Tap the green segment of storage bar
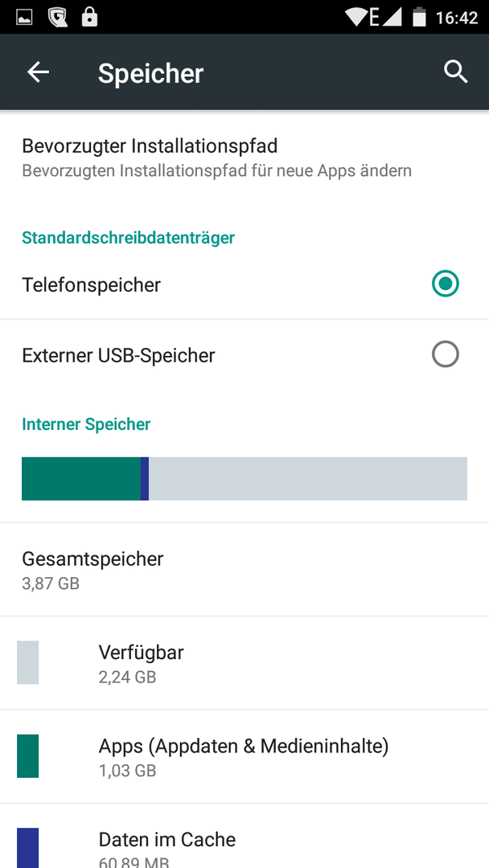 (x=81, y=479)
